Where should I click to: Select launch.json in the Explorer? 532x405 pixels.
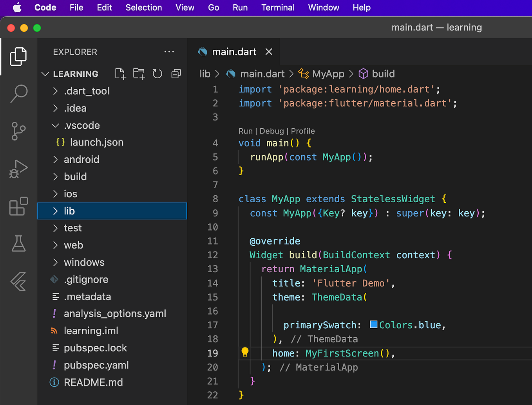pos(97,142)
